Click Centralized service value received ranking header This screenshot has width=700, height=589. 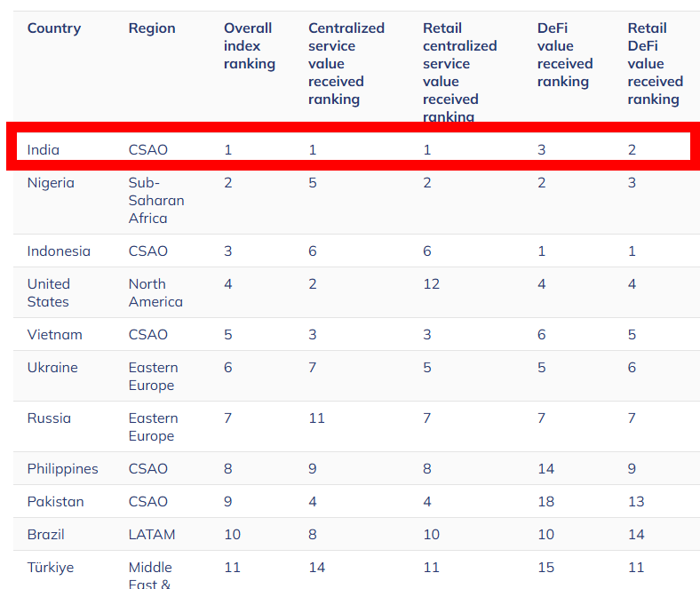point(346,63)
